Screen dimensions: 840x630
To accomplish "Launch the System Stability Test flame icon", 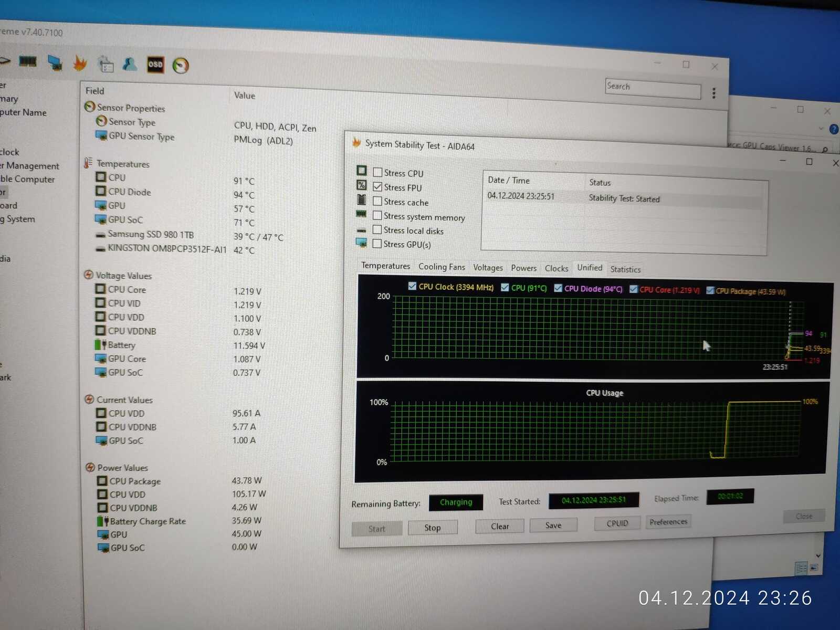I will point(80,63).
